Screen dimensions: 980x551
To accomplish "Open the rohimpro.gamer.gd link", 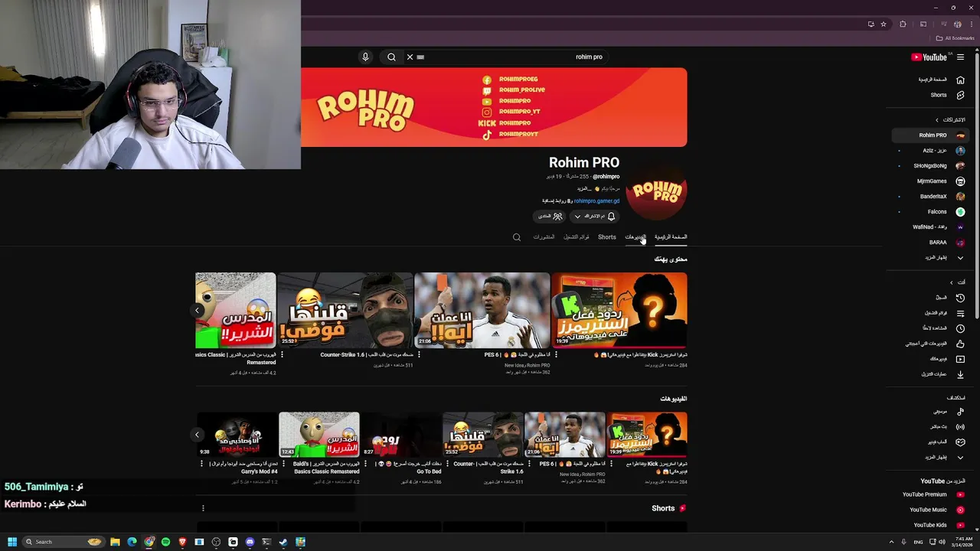I will tap(596, 201).
